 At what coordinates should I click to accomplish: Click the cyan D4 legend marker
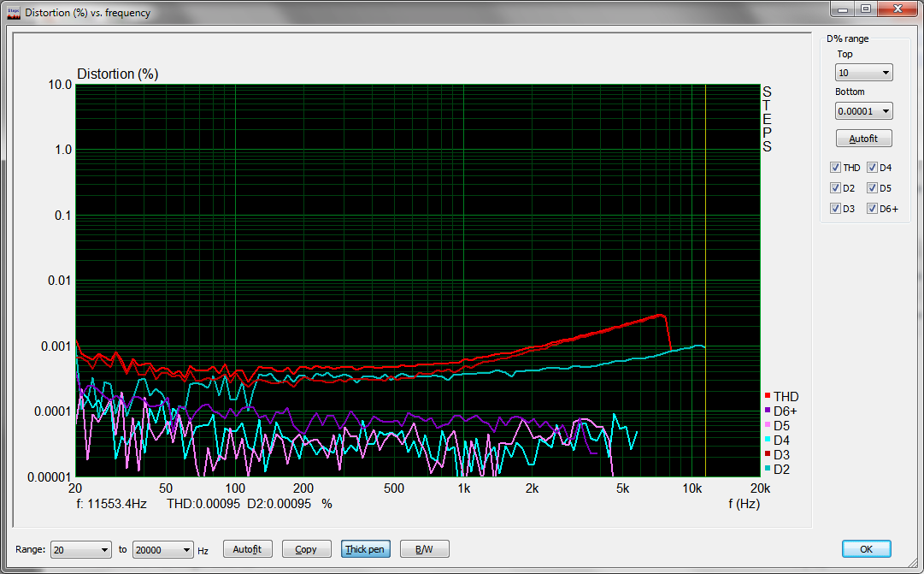click(768, 441)
